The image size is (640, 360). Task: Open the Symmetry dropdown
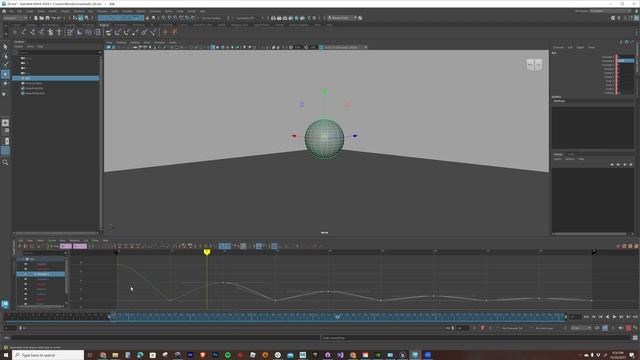click(246, 18)
